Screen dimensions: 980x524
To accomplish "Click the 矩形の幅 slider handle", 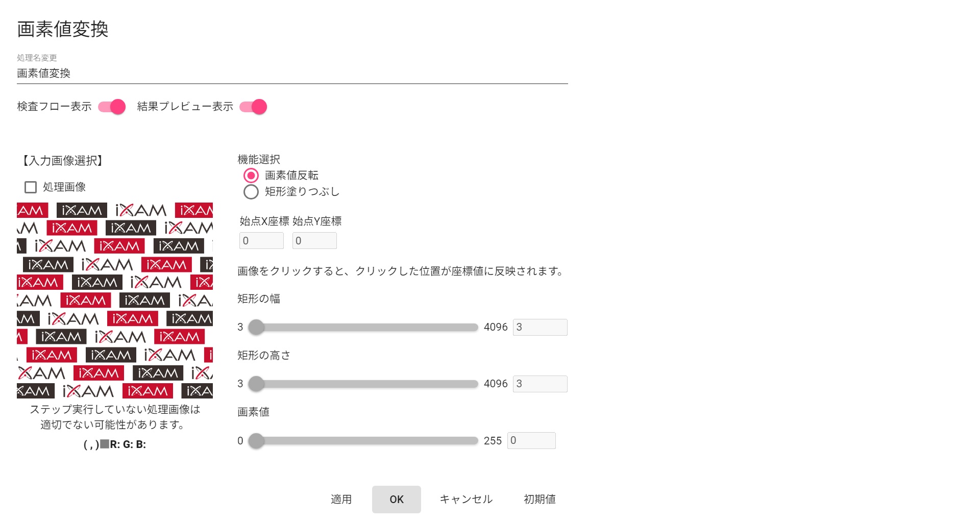I will [256, 327].
